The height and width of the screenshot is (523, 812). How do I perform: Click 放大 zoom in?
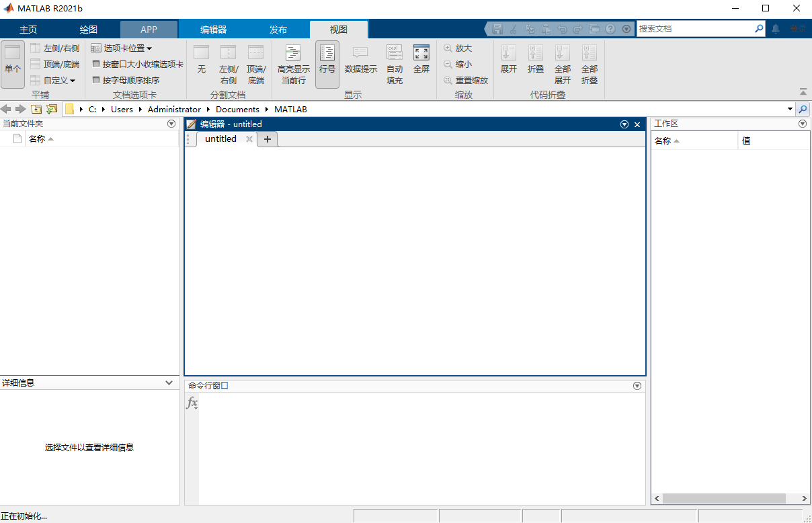[458, 48]
